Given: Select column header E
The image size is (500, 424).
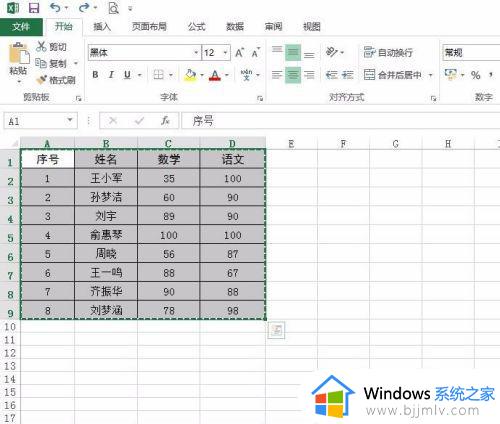Looking at the screenshot, I should coord(291,144).
